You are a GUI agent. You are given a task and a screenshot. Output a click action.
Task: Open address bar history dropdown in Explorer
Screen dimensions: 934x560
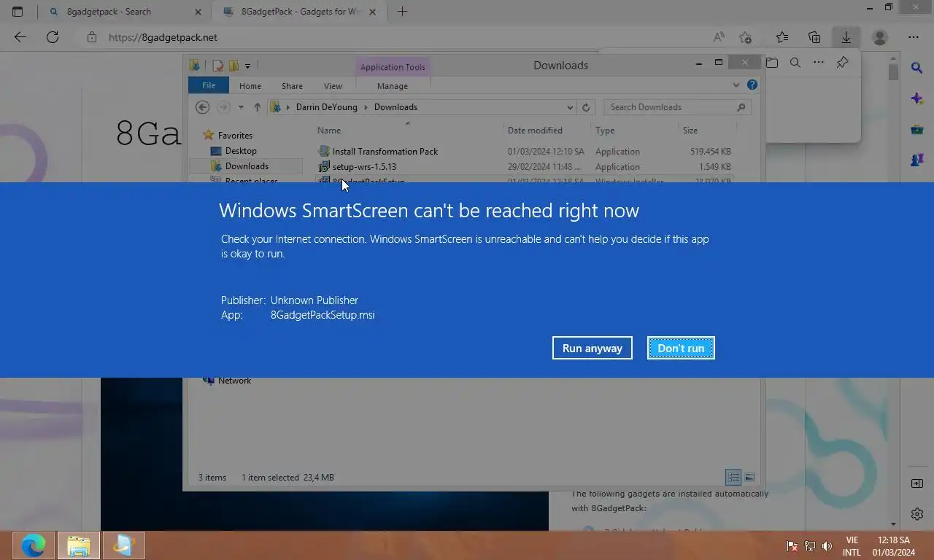[x=570, y=107]
